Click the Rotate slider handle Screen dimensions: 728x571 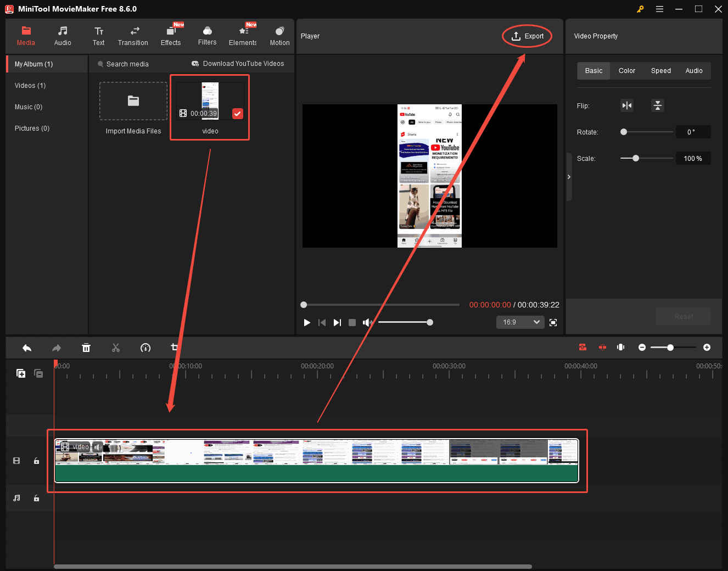point(624,132)
